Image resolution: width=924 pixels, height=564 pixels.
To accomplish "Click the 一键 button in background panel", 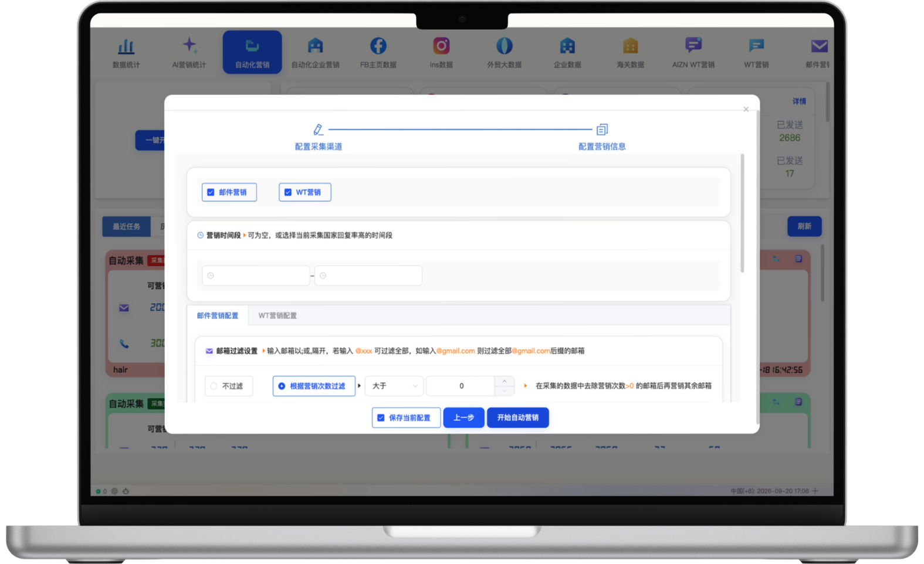I will (151, 140).
